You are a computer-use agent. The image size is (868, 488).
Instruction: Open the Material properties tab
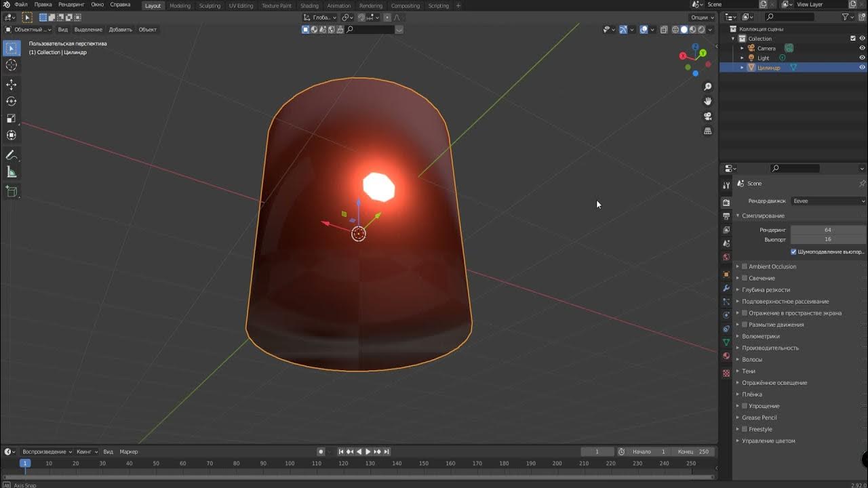pos(726,356)
